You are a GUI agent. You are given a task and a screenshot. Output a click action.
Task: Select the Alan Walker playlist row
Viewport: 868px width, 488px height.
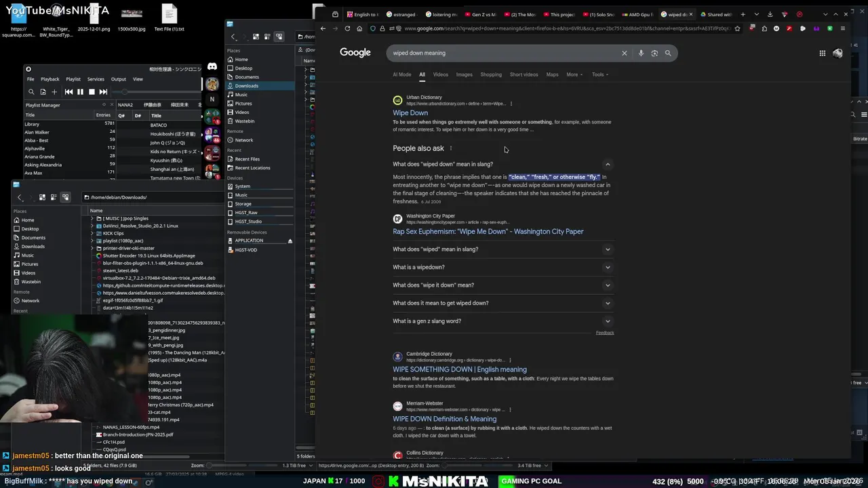coord(70,132)
